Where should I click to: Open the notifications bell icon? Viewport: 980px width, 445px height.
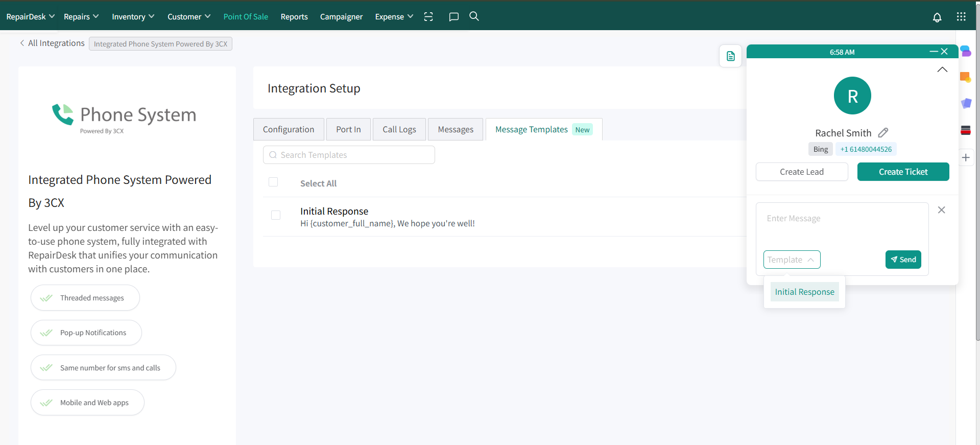tap(937, 17)
